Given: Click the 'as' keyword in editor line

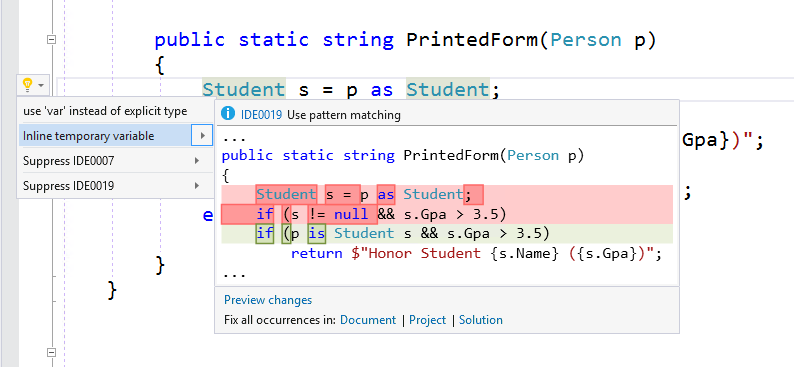Looking at the screenshot, I should 382,90.
